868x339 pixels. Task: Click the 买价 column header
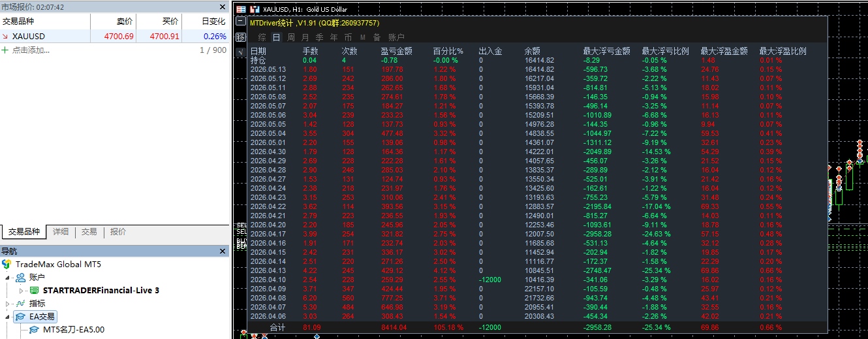[159, 22]
